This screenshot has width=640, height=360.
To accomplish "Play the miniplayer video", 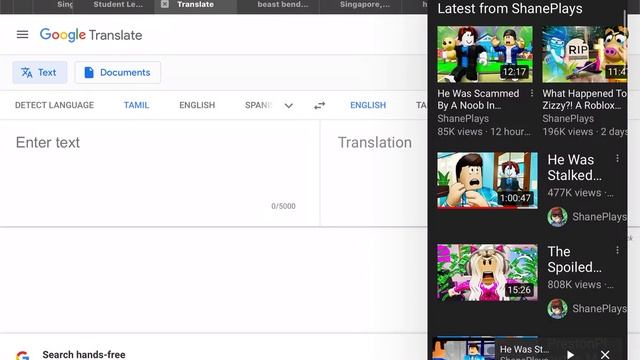I will 570,354.
